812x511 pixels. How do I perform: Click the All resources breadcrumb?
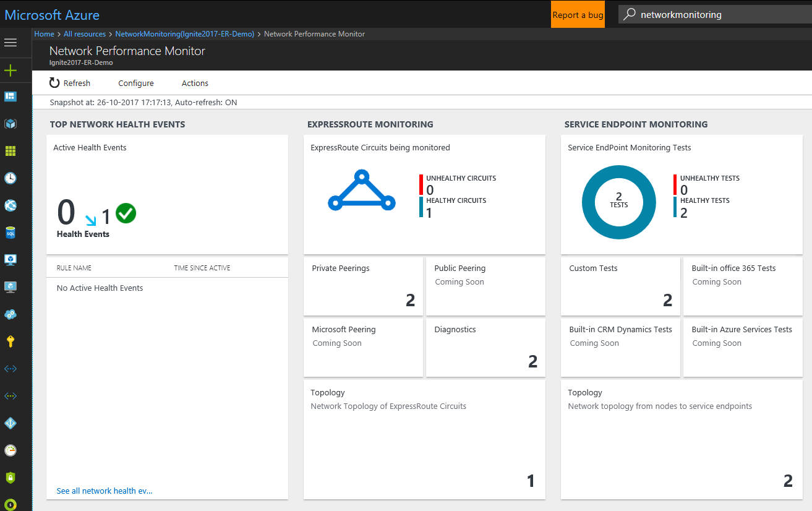coord(84,33)
